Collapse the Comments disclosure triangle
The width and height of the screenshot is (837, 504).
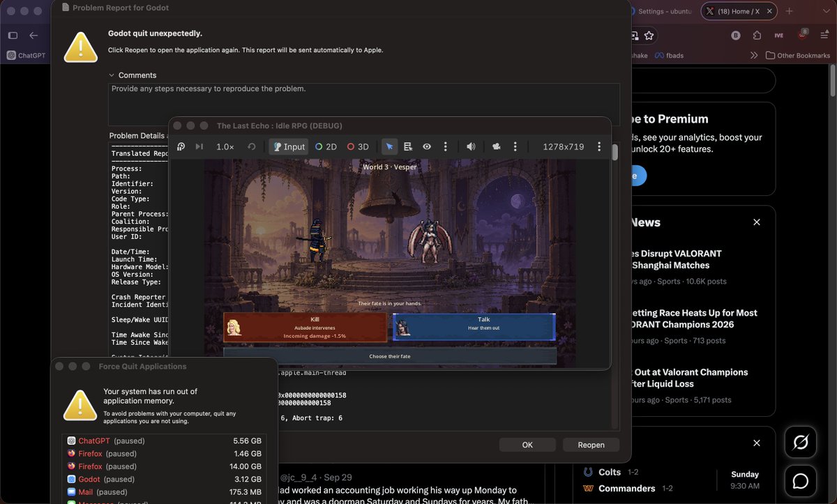click(112, 75)
